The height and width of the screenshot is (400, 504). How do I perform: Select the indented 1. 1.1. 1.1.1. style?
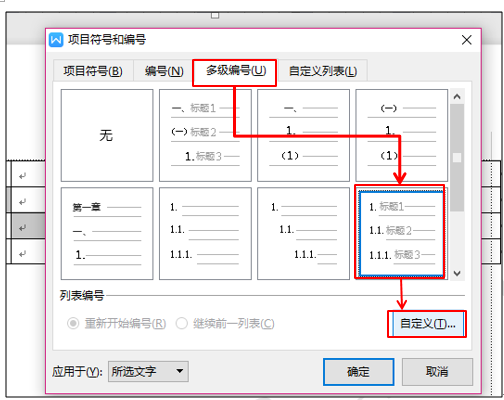303,233
